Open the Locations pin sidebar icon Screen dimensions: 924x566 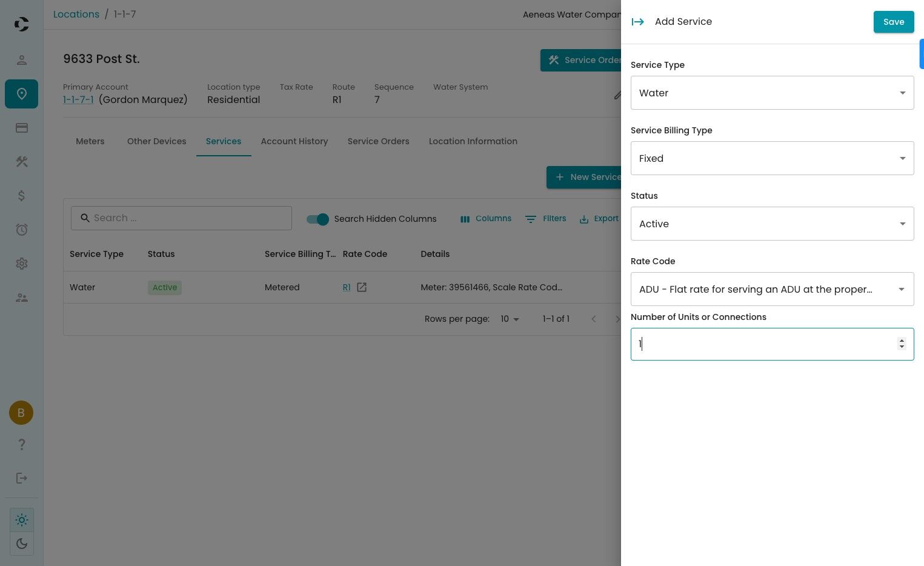tap(22, 94)
